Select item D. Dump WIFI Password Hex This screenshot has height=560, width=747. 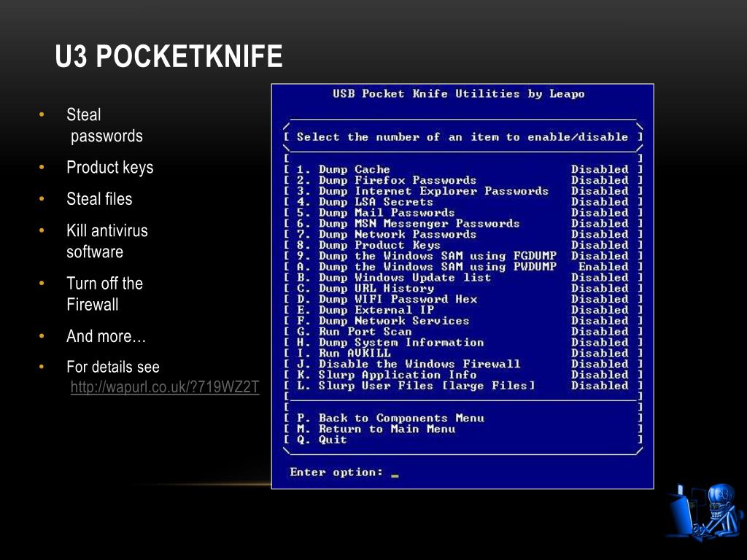[x=387, y=299]
